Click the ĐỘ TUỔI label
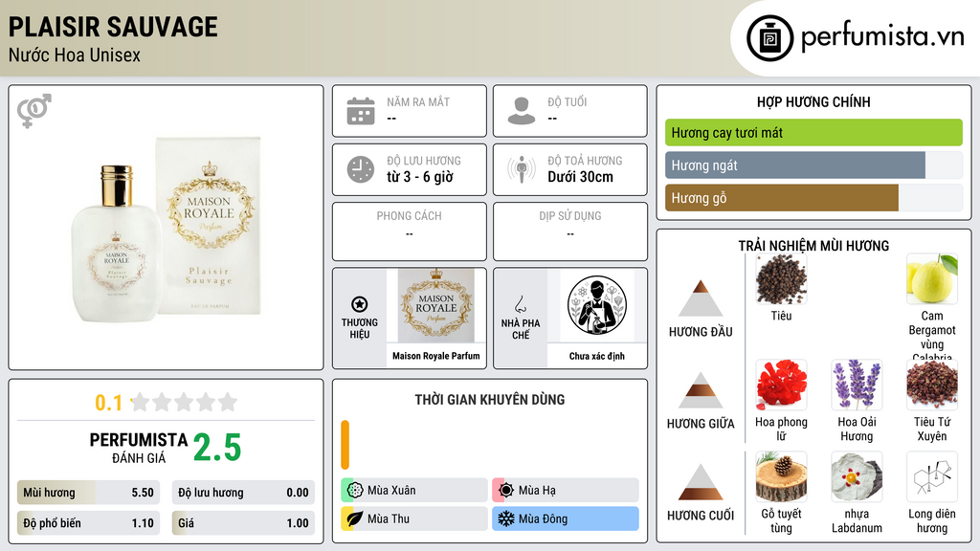 [x=567, y=101]
